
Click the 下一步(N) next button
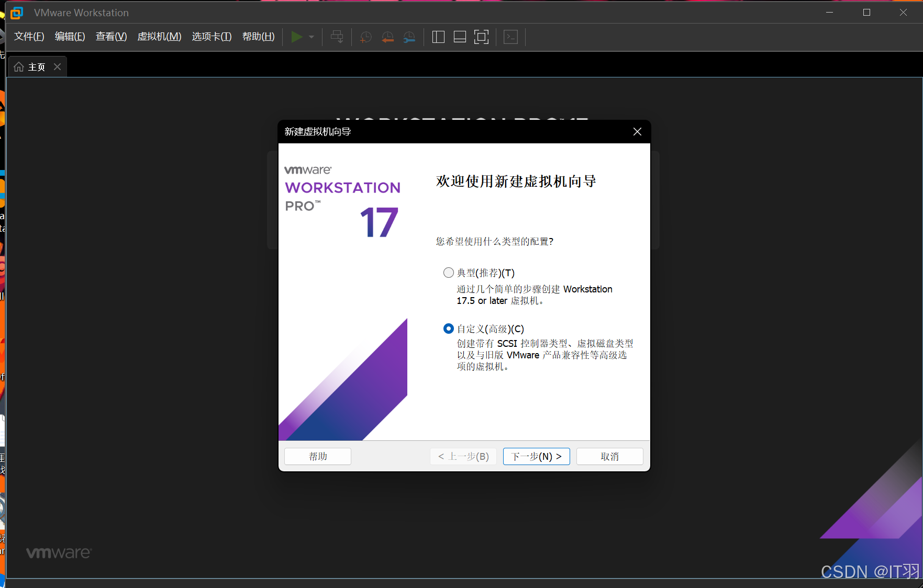click(x=537, y=456)
